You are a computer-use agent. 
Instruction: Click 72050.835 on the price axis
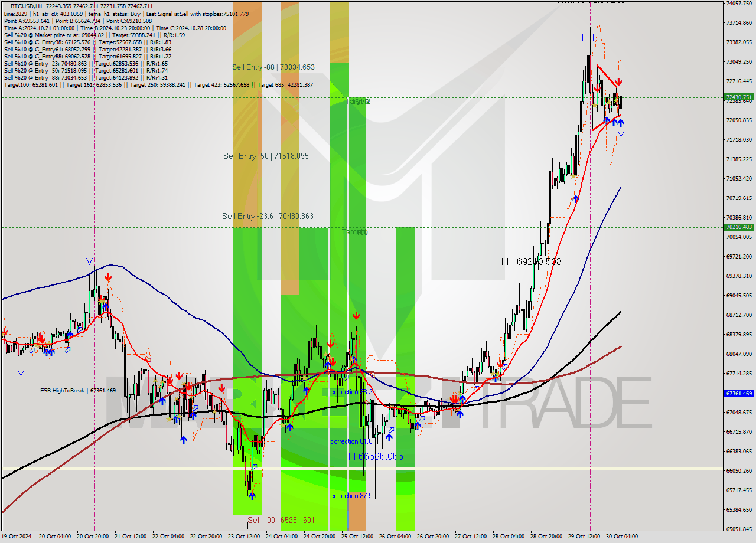[x=739, y=120]
